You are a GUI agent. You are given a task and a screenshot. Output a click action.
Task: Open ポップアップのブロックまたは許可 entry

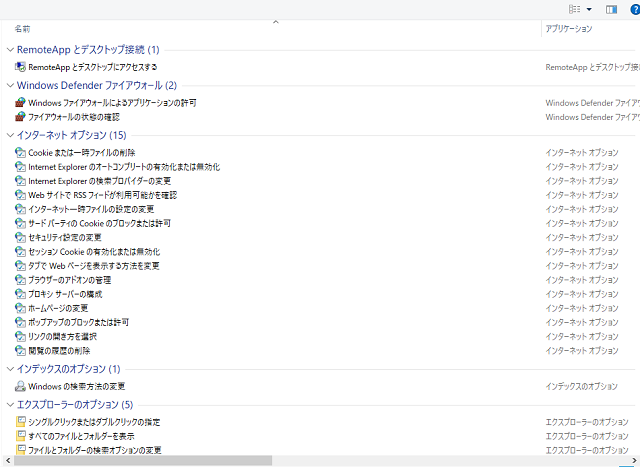(78, 322)
